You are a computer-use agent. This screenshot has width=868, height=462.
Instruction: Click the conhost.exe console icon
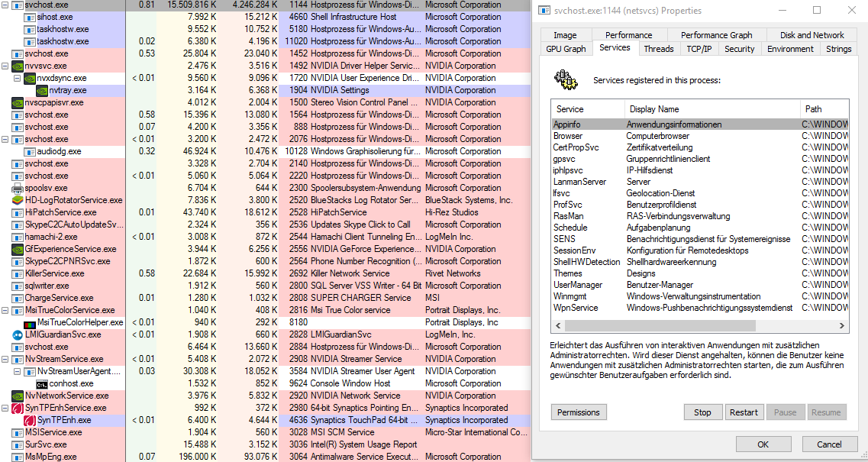click(42, 383)
